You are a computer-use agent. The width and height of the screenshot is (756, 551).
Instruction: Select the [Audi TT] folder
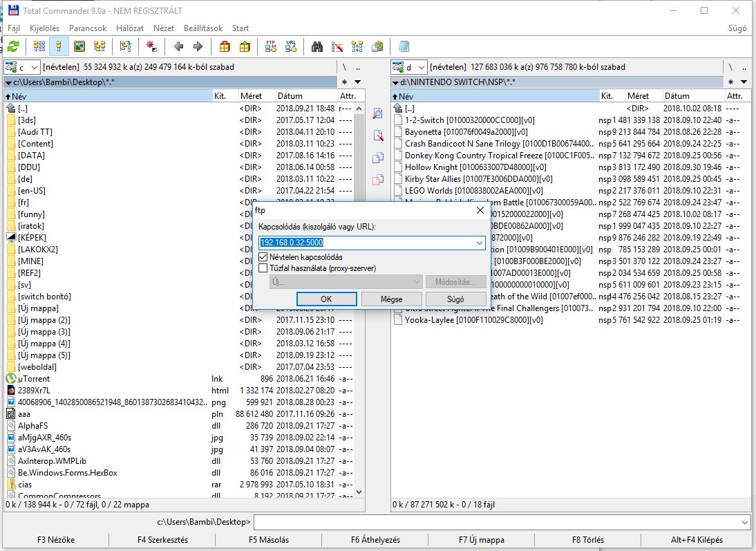pyautogui.click(x=35, y=132)
